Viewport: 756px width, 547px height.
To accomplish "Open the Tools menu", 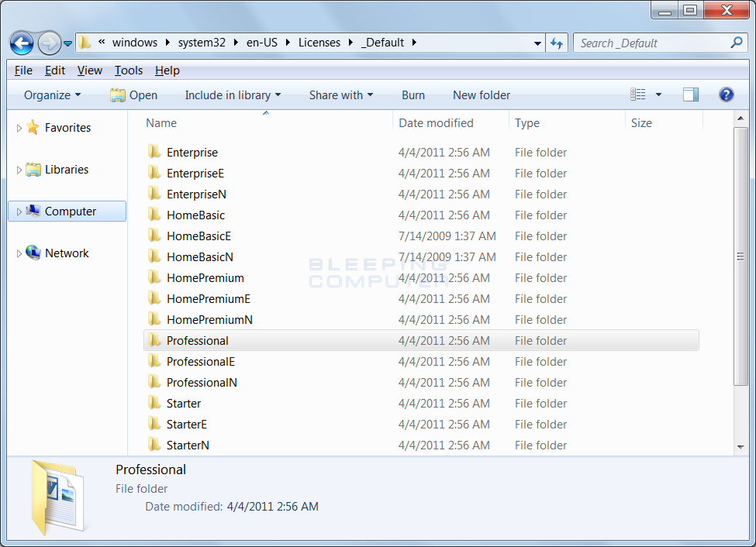I will (128, 71).
